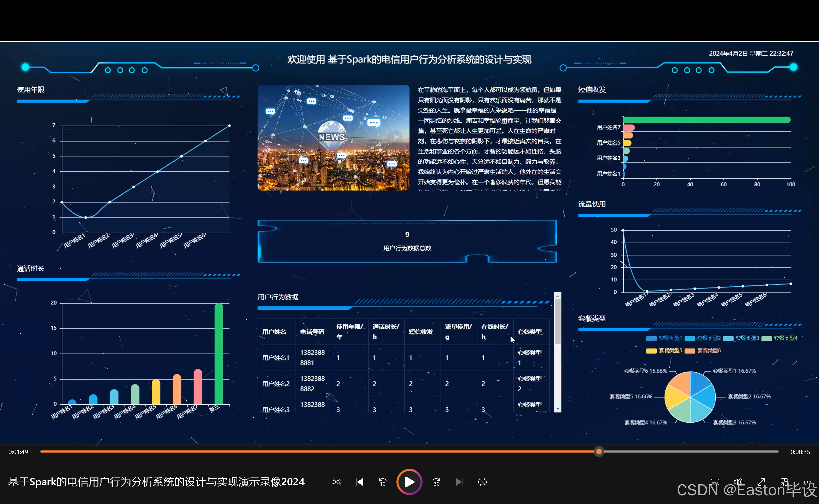Click the highest data point on 使用年限 line
The height and width of the screenshot is (504, 819).
click(x=229, y=126)
